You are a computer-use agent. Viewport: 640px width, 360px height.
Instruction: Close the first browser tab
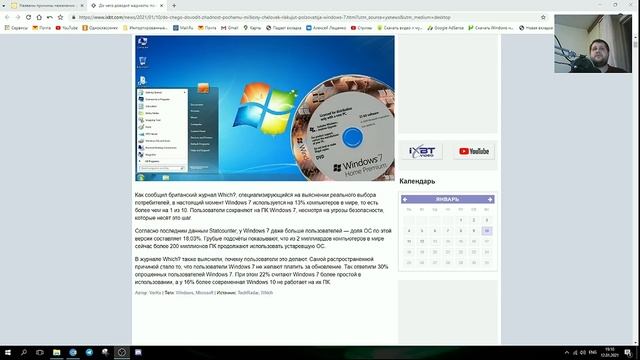[x=81, y=6]
